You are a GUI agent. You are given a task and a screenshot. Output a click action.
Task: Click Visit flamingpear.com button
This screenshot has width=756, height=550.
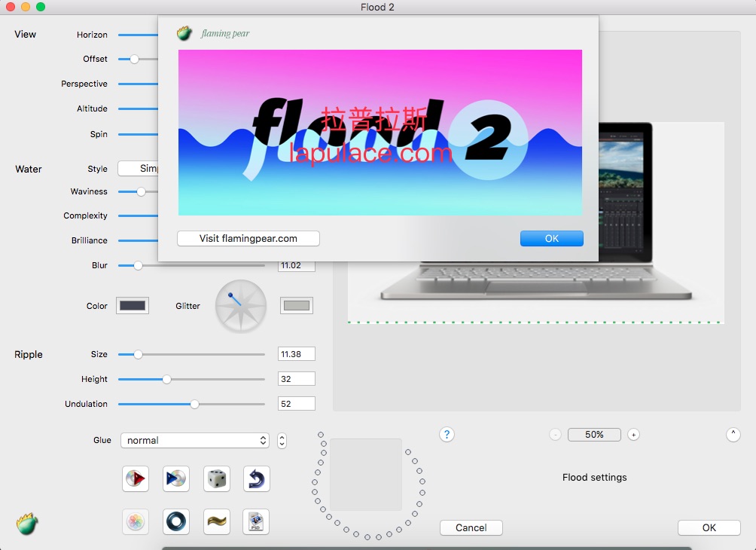pos(248,238)
